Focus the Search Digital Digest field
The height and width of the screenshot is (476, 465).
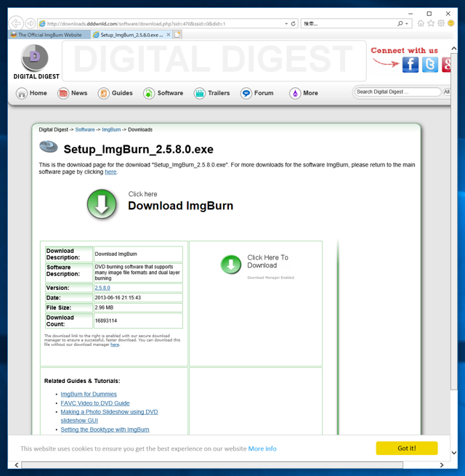pyautogui.click(x=397, y=92)
